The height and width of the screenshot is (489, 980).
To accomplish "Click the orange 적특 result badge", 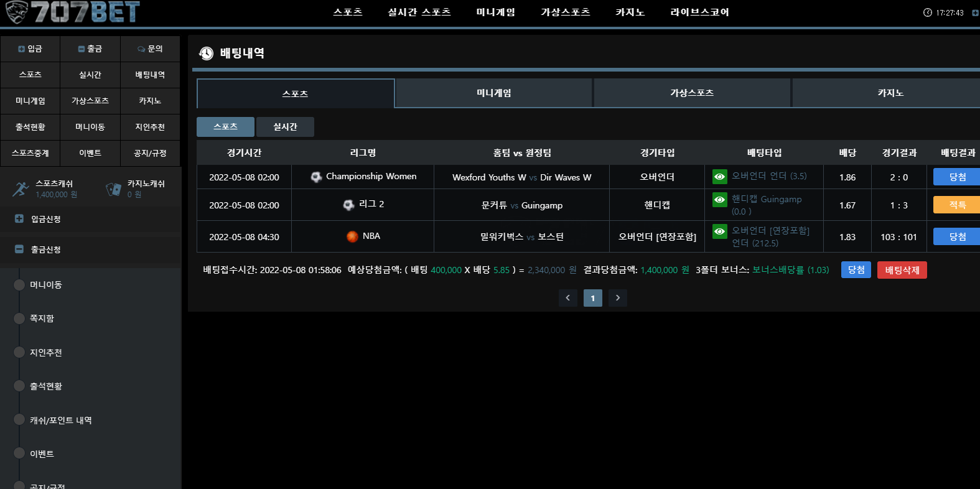I will (957, 205).
